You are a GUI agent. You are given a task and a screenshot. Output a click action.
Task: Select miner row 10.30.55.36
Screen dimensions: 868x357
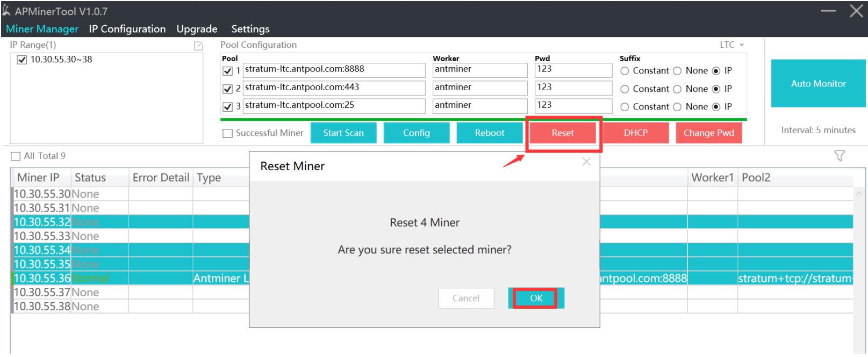(x=432, y=278)
